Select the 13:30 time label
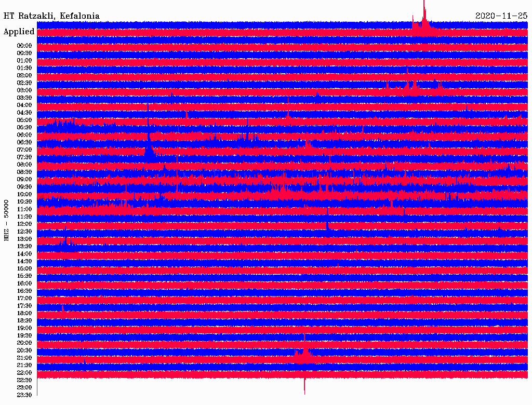 tap(24, 247)
